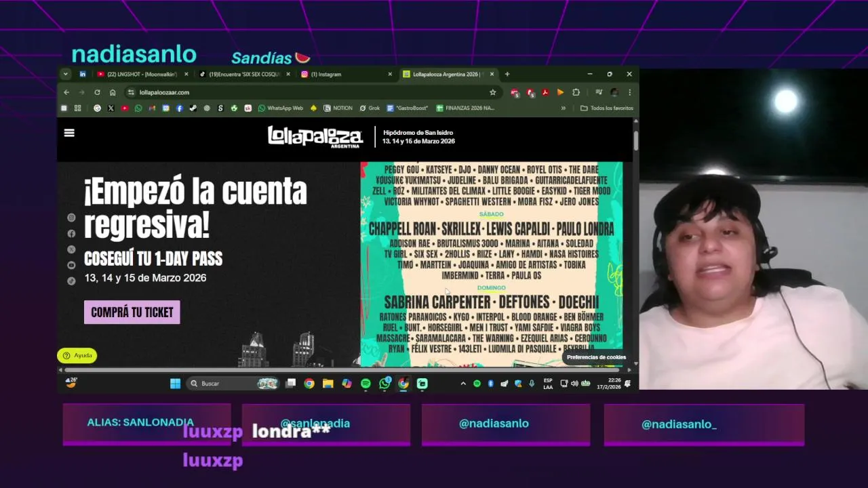Click the Lollapalooza Argentina logo
The width and height of the screenshot is (868, 488).
(315, 136)
